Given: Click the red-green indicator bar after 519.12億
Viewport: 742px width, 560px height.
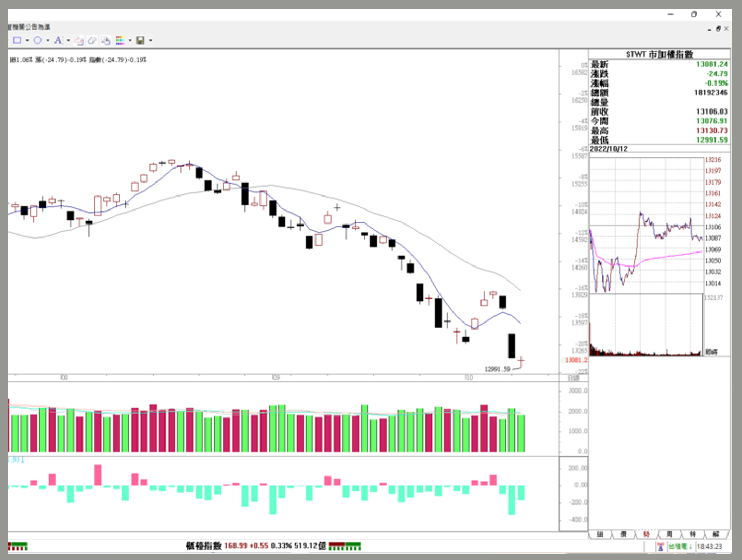Looking at the screenshot, I should point(345,547).
